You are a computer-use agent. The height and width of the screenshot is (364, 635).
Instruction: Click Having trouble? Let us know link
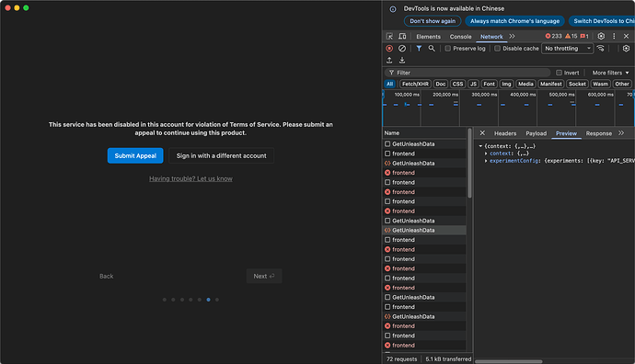click(190, 178)
